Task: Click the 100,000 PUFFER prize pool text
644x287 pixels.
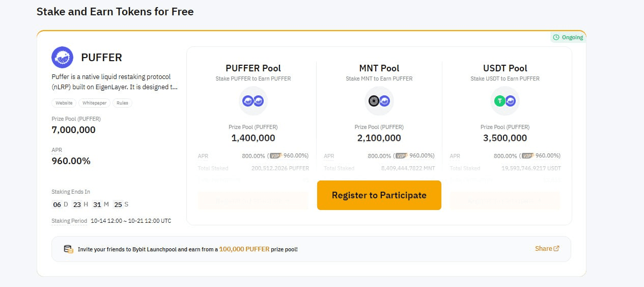Action: coord(244,249)
